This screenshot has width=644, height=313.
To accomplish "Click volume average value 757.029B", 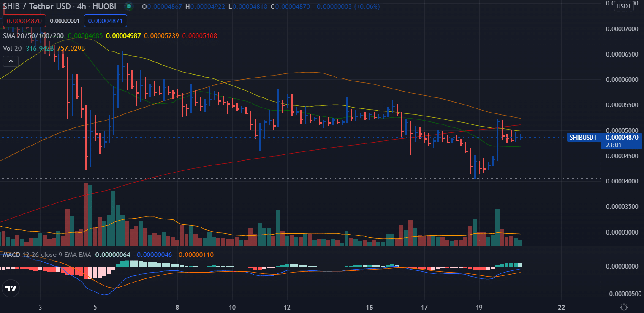I will coord(71,49).
